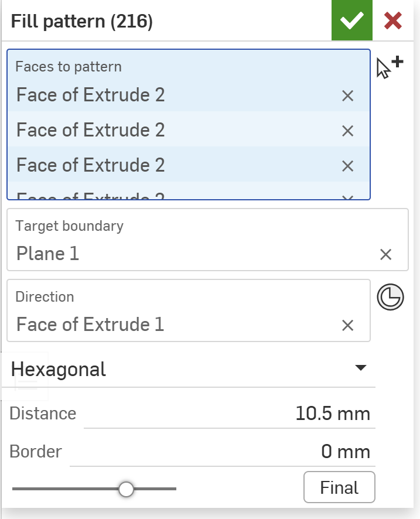Click the Fill pattern (216) dialog title
The image size is (420, 519).
point(82,22)
